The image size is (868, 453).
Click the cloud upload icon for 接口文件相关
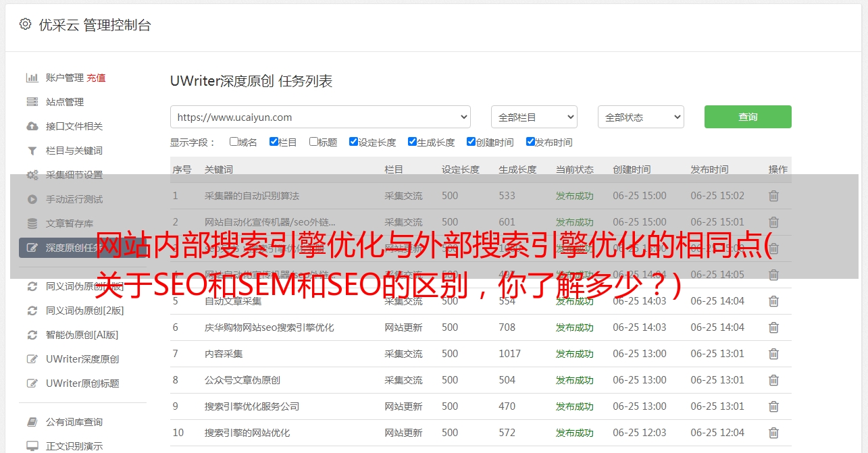click(x=32, y=126)
